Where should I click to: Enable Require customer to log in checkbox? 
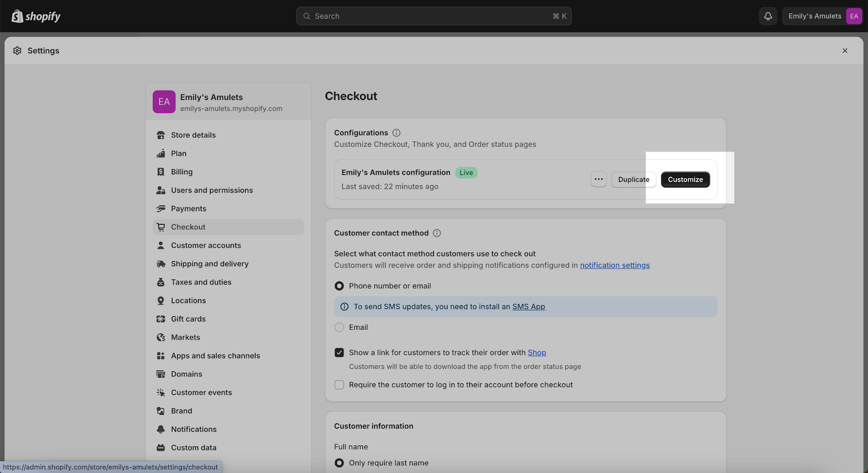click(x=339, y=385)
